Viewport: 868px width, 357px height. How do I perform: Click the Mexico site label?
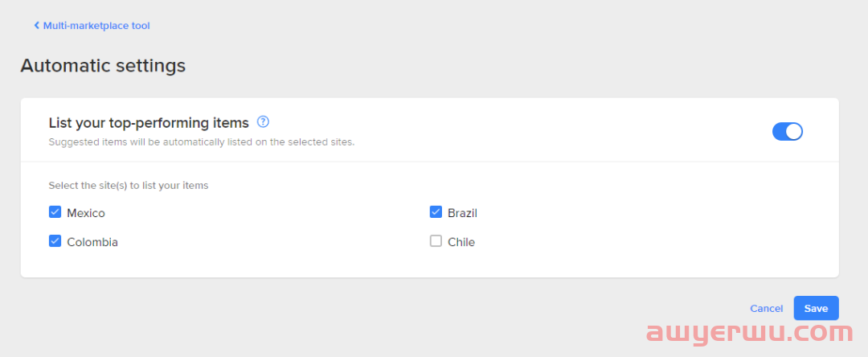coord(86,213)
